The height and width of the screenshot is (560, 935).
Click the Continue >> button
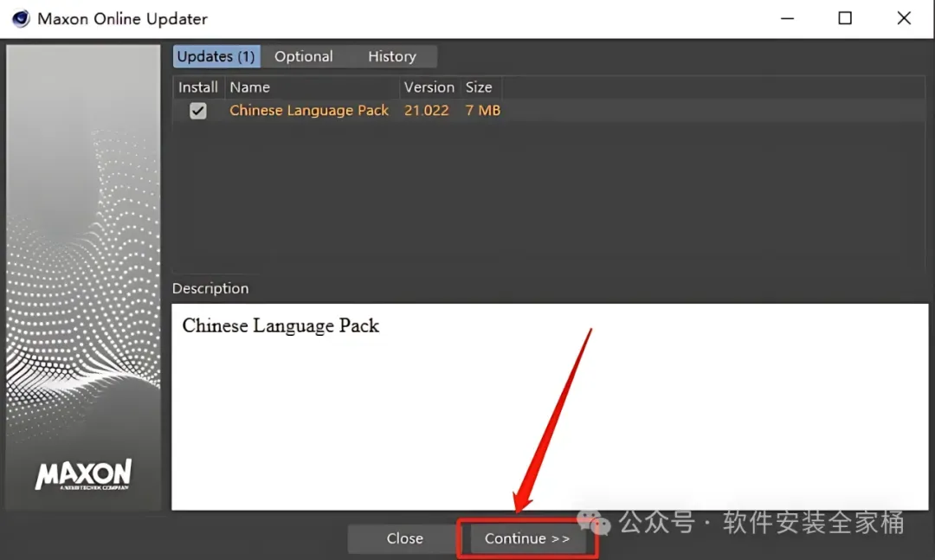pyautogui.click(x=527, y=538)
